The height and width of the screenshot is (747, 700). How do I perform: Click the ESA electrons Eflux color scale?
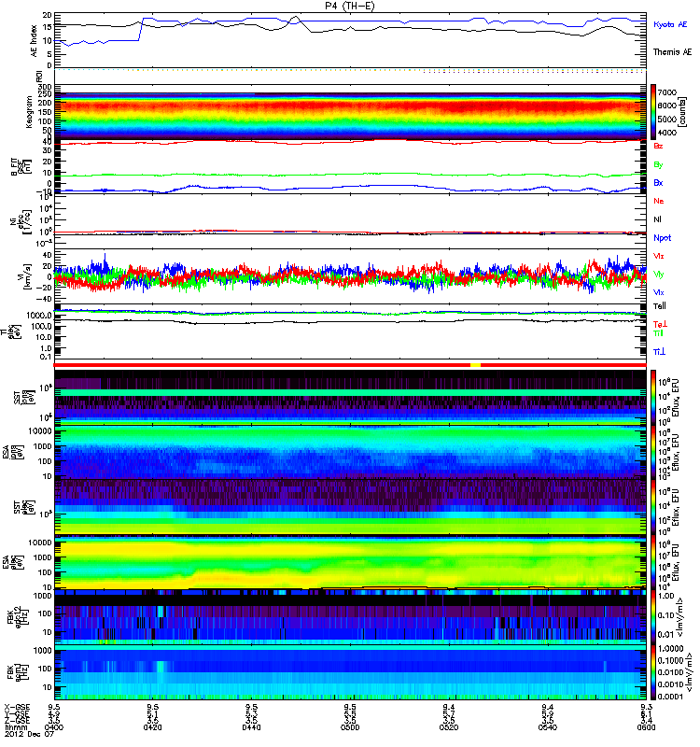click(653, 562)
